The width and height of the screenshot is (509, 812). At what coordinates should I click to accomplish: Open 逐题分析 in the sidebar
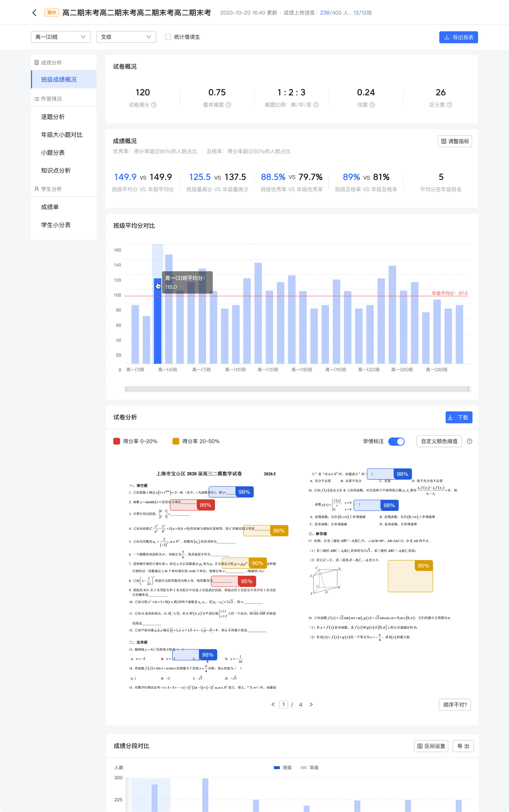point(53,117)
